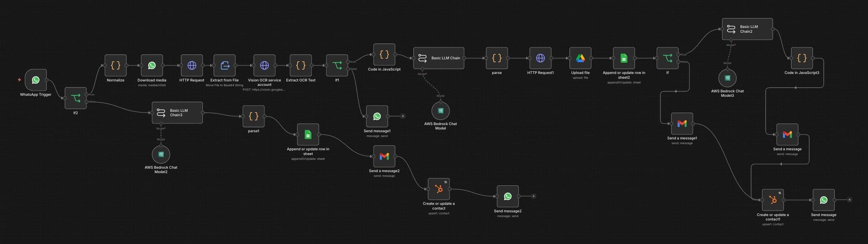Screen dimensions: 868x244
Task: Select Append or update row in sheet node
Action: [x=308, y=135]
